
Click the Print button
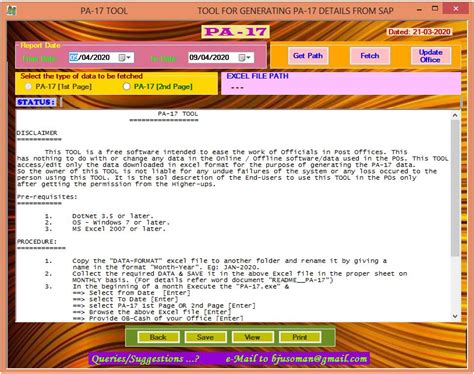[300, 337]
